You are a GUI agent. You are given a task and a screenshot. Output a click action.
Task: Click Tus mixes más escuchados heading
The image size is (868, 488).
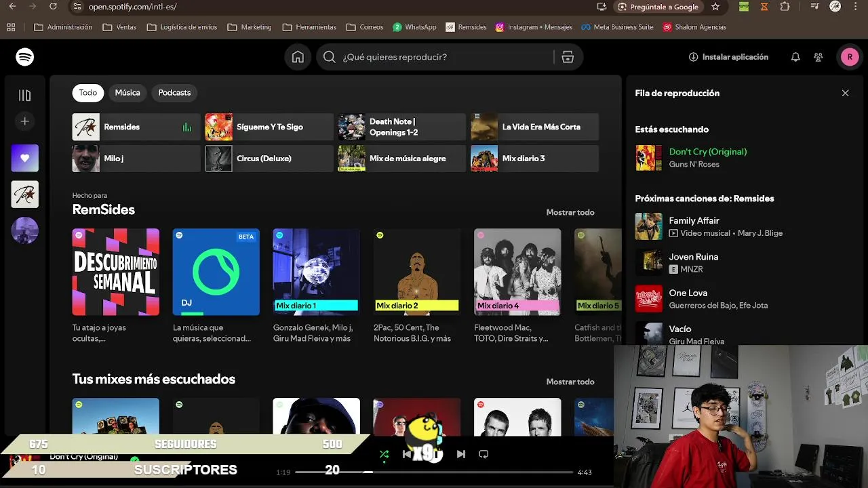point(154,379)
